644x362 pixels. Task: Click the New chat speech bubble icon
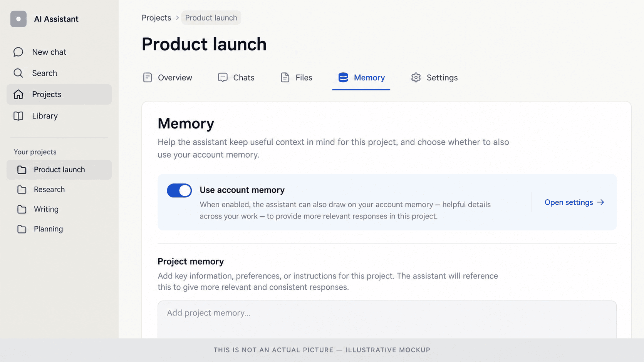coord(18,52)
